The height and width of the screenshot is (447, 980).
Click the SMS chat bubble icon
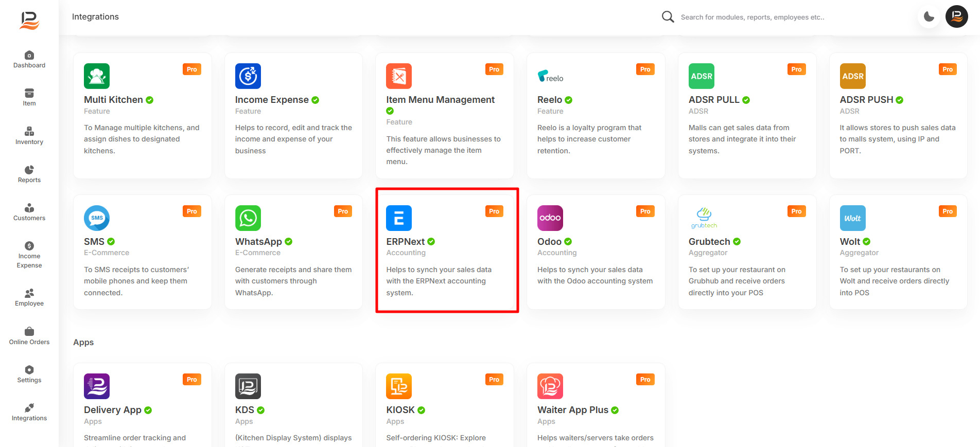(x=97, y=218)
